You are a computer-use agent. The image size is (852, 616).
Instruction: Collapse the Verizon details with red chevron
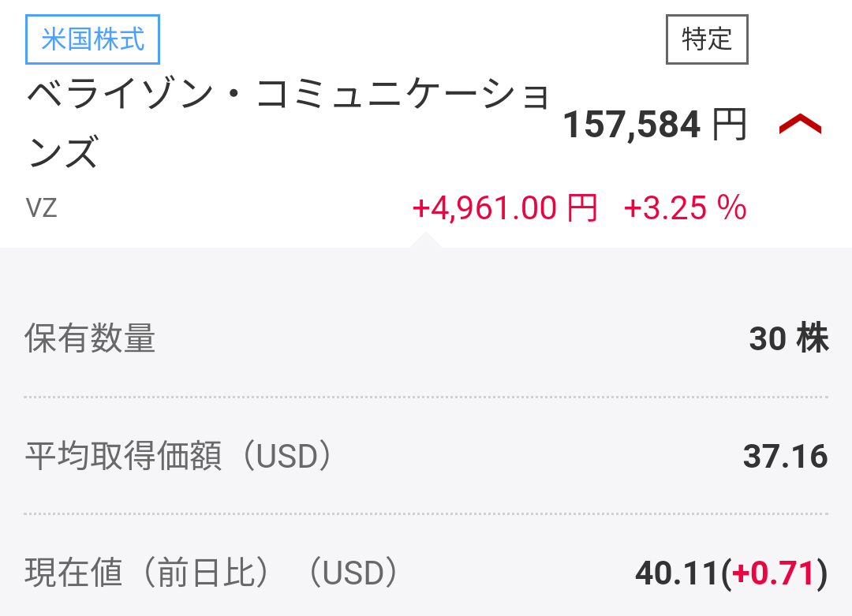(800, 125)
